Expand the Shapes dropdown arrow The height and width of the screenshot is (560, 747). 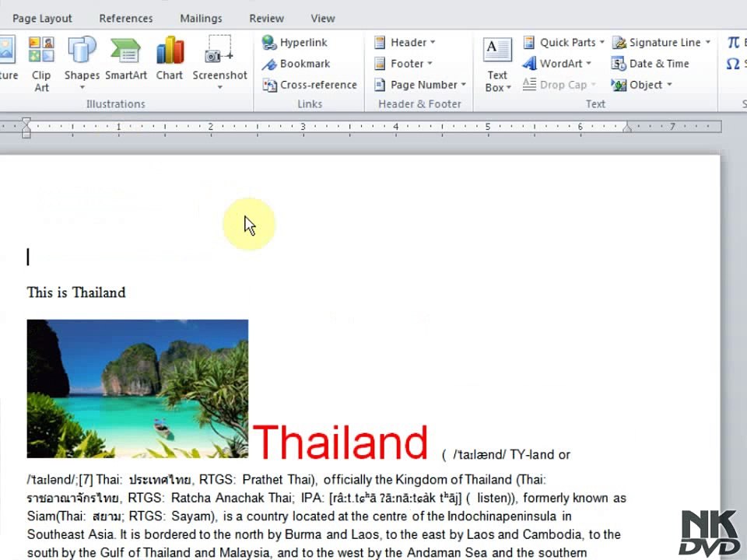coord(82,87)
